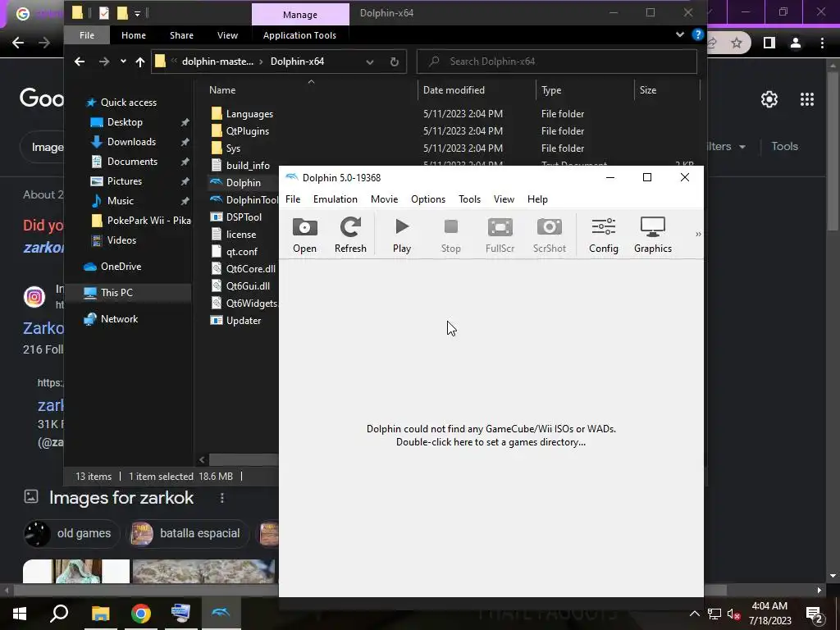840x630 pixels.
Task: Toggle fullscreen with the FullScr icon
Action: 500,235
